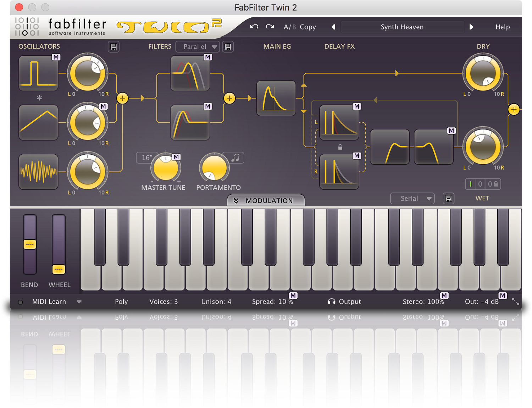532x408 pixels.
Task: Open the Parallel filter routing dropdown
Action: tap(197, 46)
